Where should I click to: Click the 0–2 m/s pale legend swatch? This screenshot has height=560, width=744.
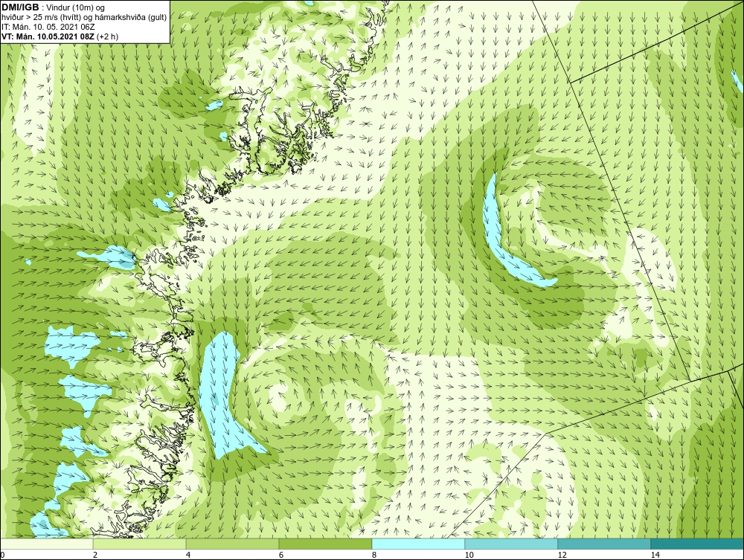(46, 544)
